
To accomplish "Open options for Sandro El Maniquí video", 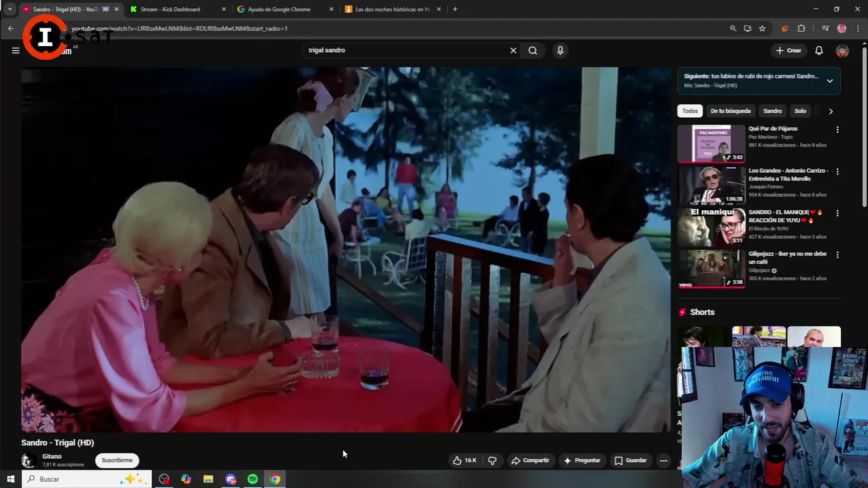I will click(x=837, y=213).
